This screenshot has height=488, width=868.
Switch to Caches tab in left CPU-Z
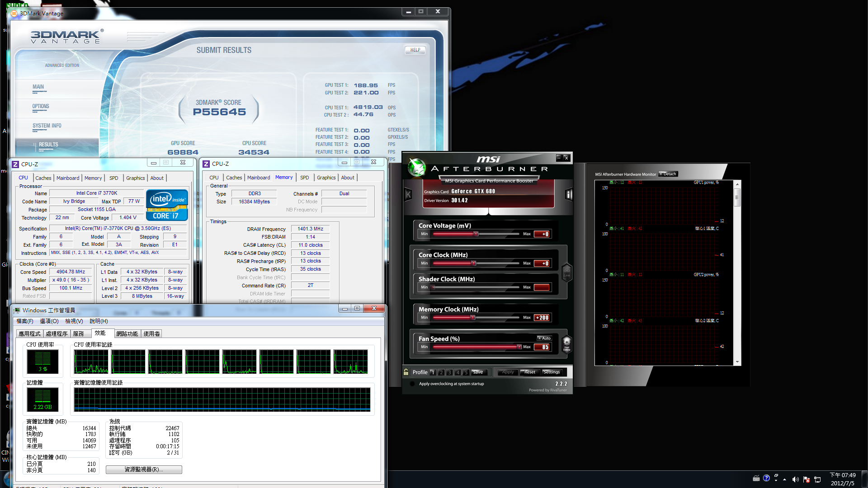tap(43, 178)
